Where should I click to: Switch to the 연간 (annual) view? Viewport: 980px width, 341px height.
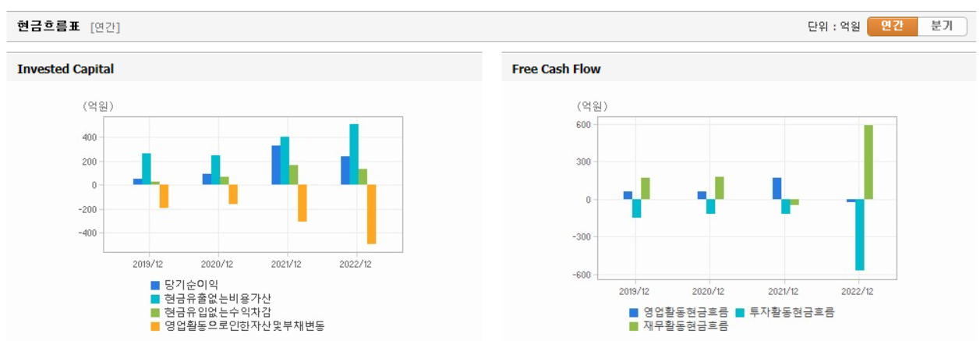pyautogui.click(x=892, y=26)
